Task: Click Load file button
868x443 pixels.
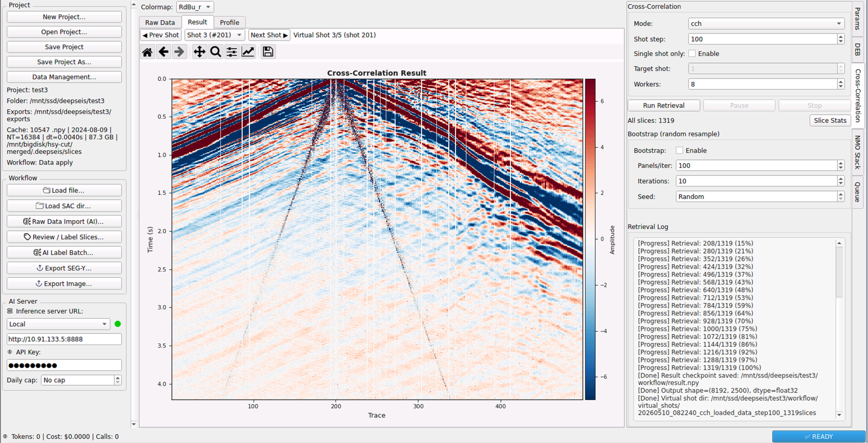Action: 64,190
